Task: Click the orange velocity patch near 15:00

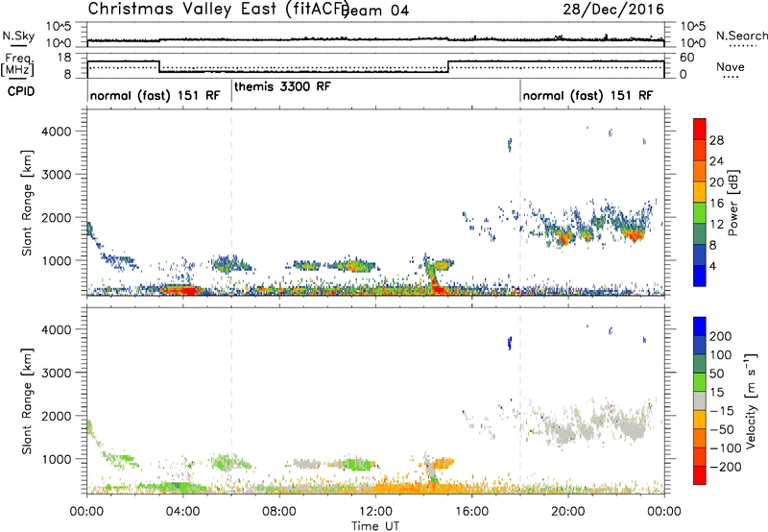Action: click(444, 462)
